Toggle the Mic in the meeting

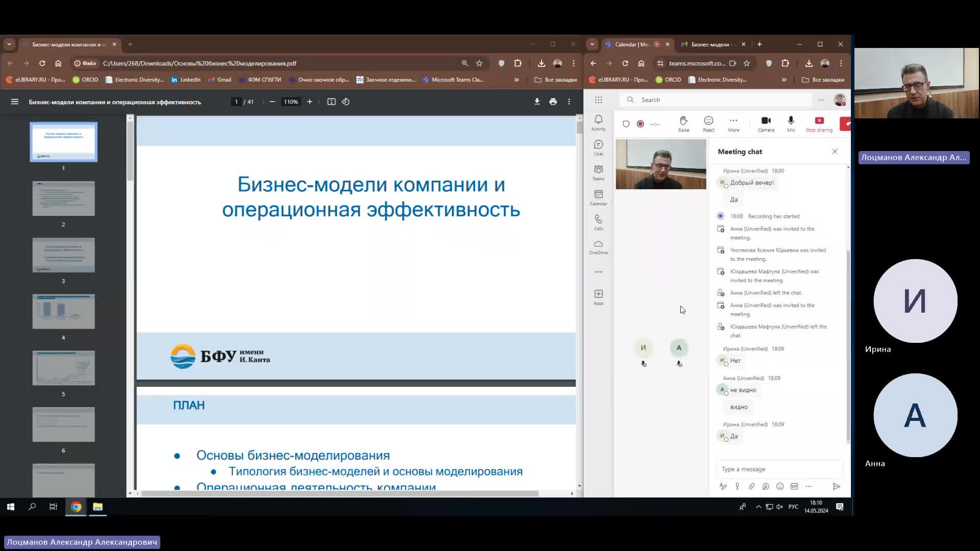pos(791,123)
